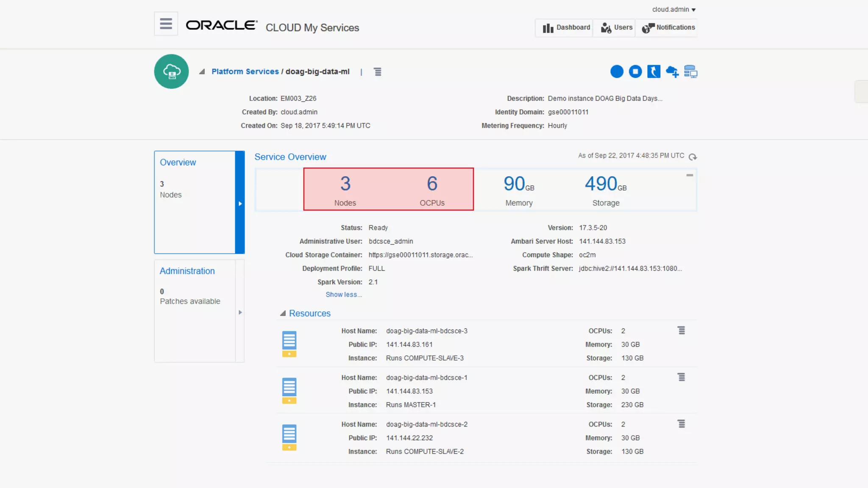Click identity domain gse00011011

[x=568, y=112]
